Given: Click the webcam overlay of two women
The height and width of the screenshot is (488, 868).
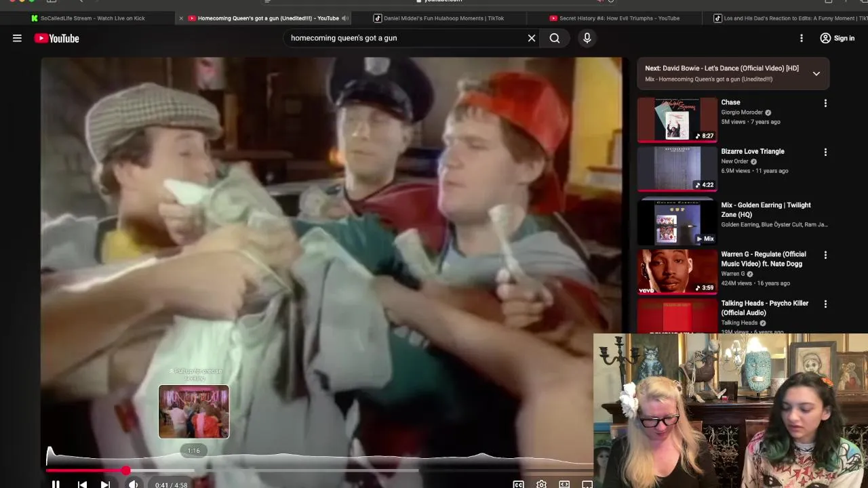Looking at the screenshot, I should coord(730,410).
